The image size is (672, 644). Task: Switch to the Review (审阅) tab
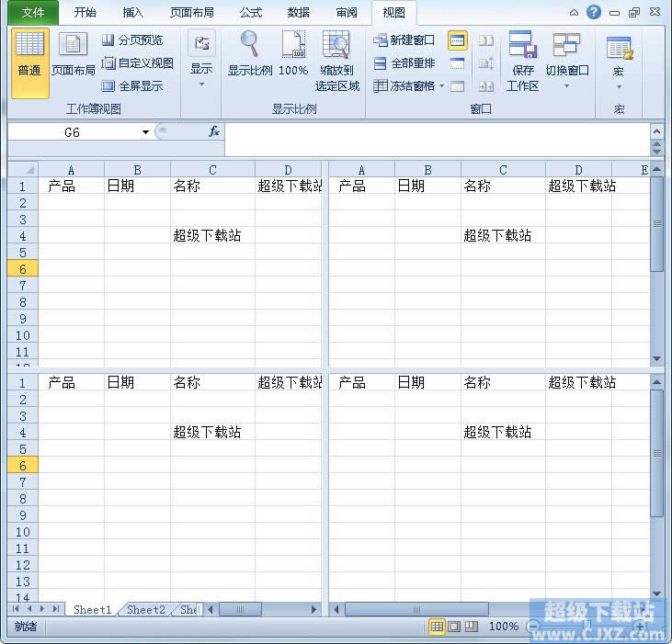[347, 13]
